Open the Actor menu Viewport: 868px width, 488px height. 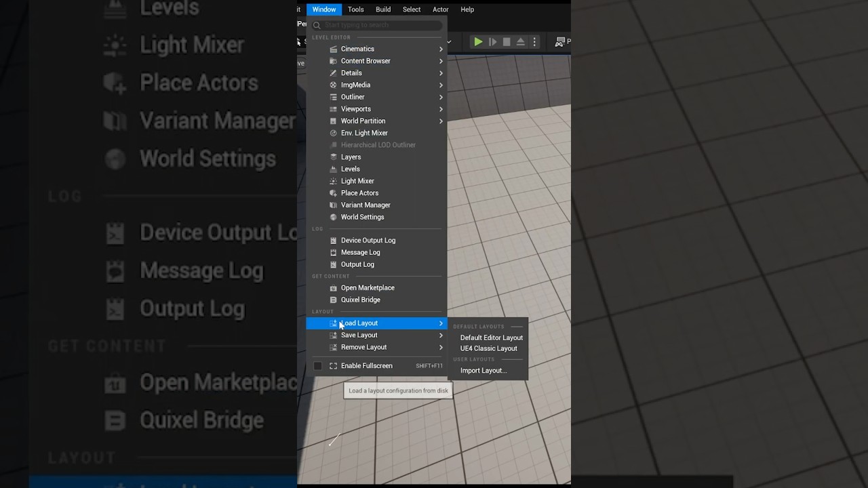[441, 9]
